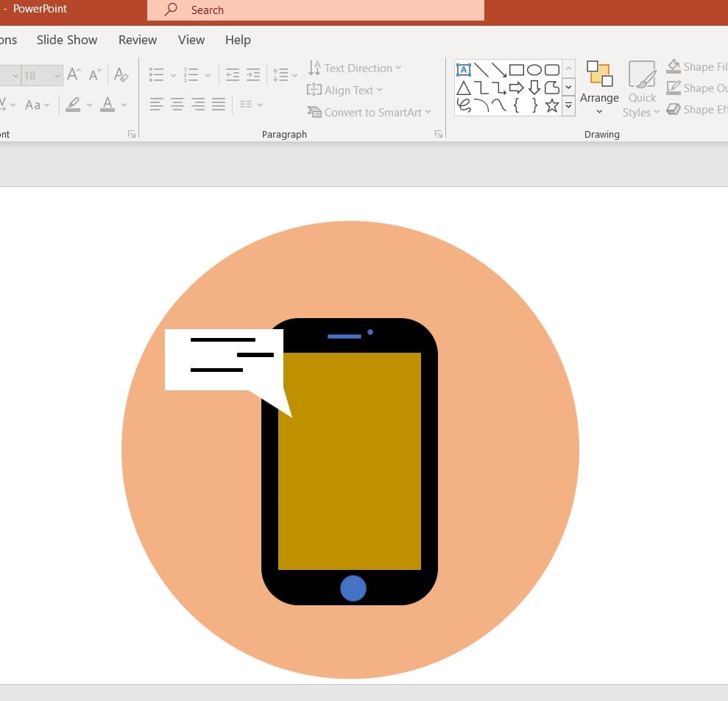The image size is (728, 701).
Task: Toggle Align Left paragraph alignment
Action: click(x=157, y=105)
